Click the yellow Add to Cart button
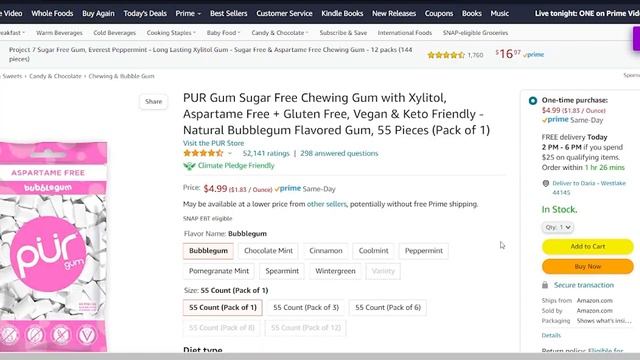 pos(587,247)
